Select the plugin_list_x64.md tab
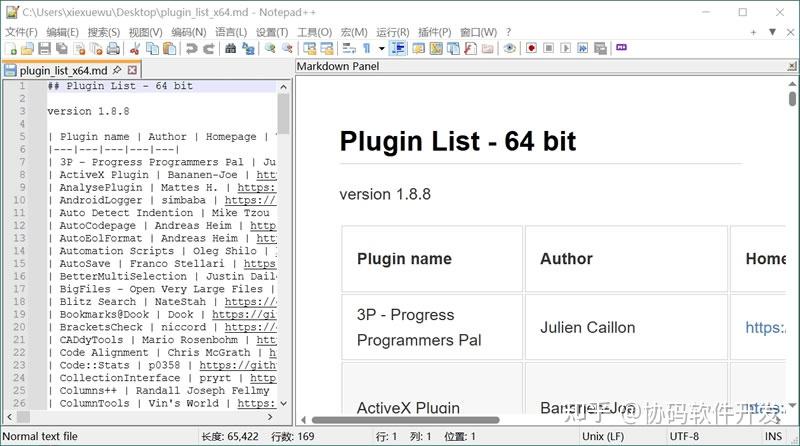800x446 pixels. tap(63, 70)
